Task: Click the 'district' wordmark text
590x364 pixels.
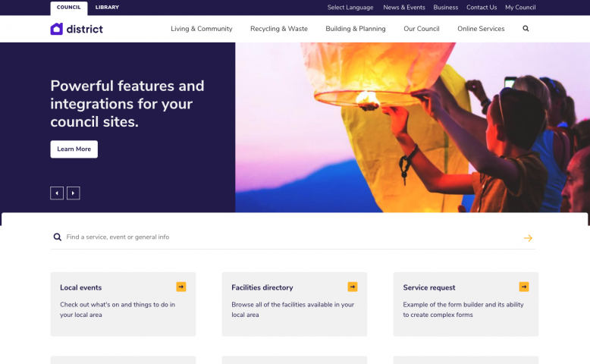Action: click(x=85, y=29)
